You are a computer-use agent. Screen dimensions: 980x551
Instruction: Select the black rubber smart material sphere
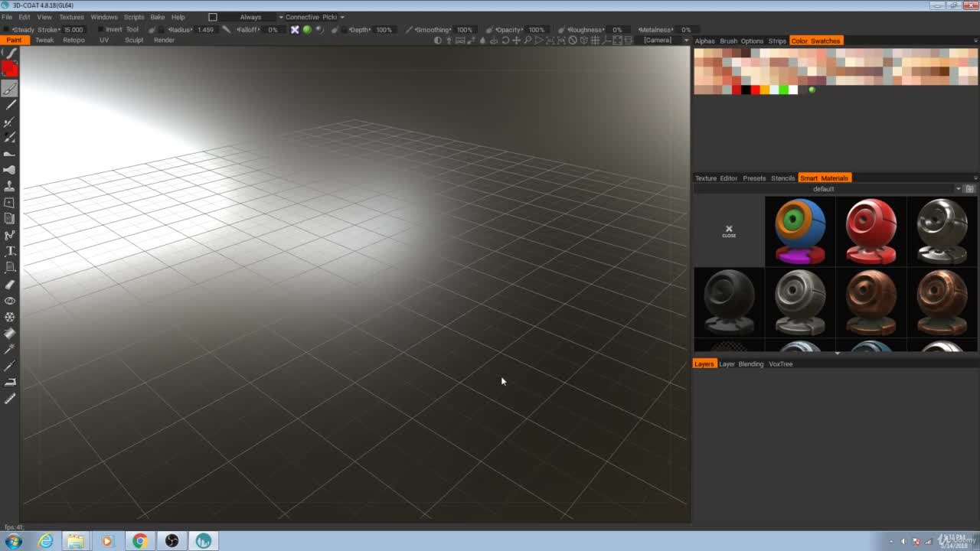pos(729,302)
